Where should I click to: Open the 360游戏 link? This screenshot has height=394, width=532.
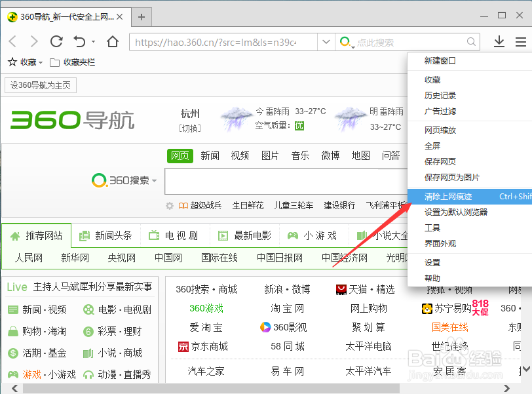click(206, 308)
